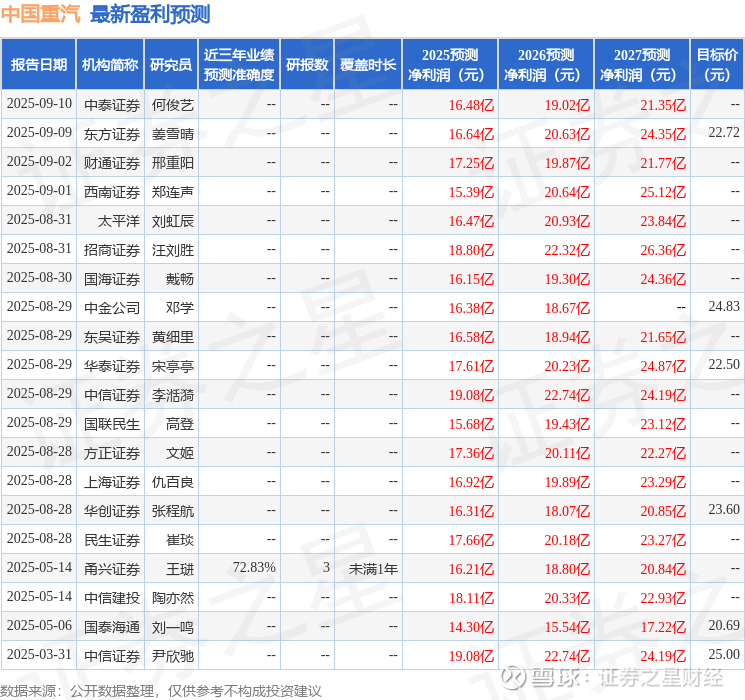Click 25.12亿 in 西南证券 row
This screenshot has width=745, height=700.
point(663,192)
